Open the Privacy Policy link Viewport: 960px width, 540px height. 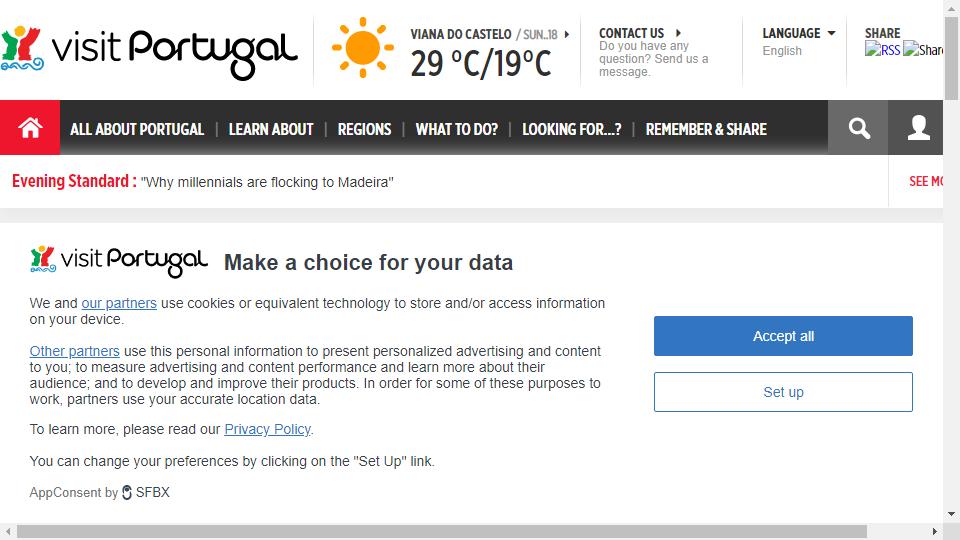point(268,429)
